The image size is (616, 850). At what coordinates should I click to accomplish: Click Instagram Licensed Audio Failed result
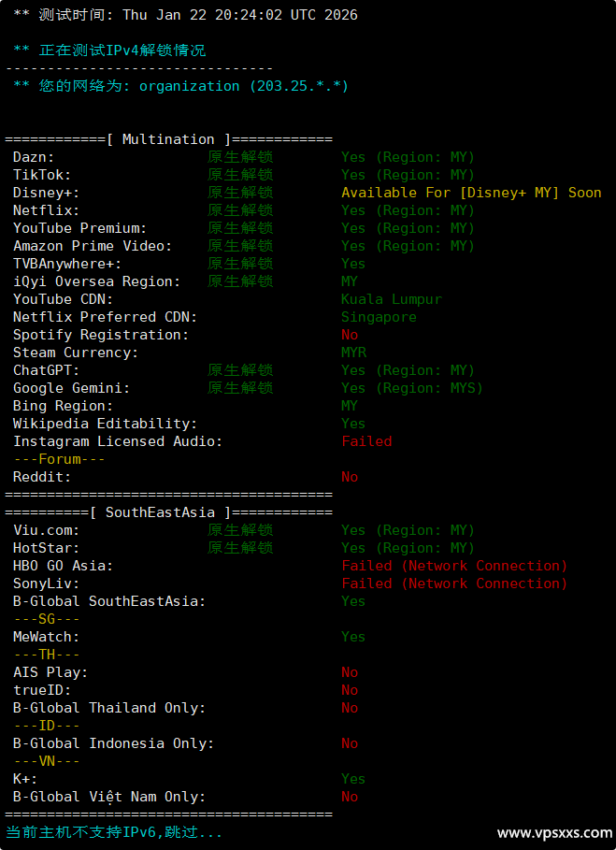(366, 441)
